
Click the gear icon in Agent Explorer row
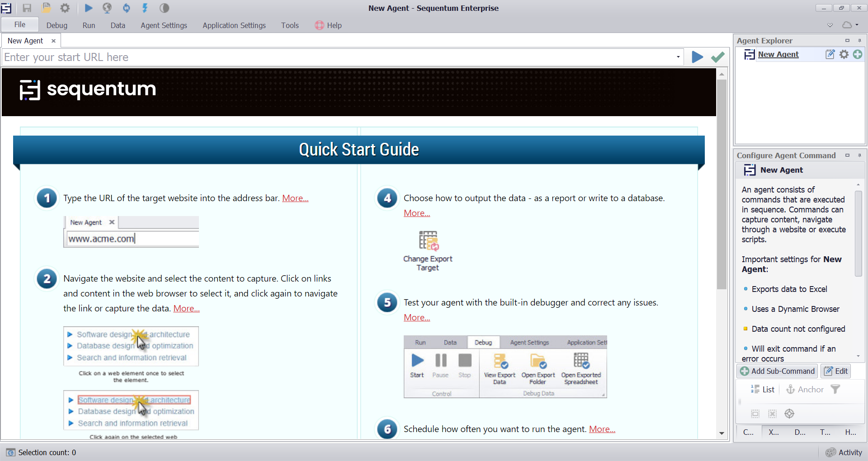844,54
